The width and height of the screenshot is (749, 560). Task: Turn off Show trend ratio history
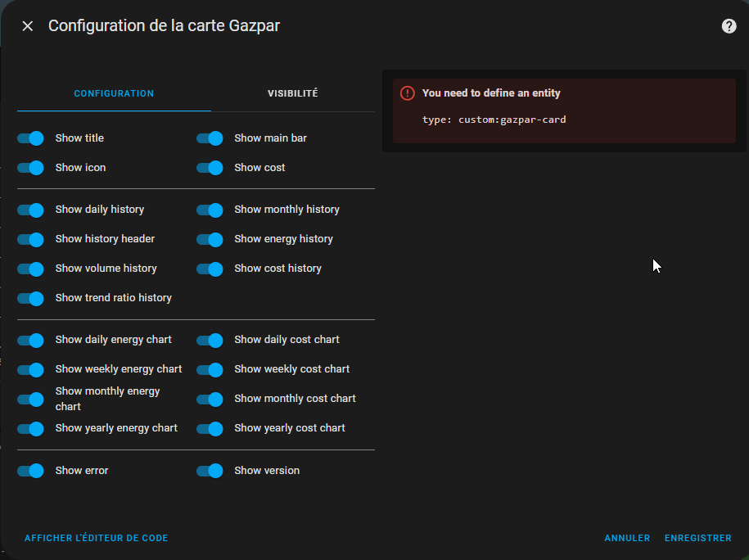tap(30, 298)
